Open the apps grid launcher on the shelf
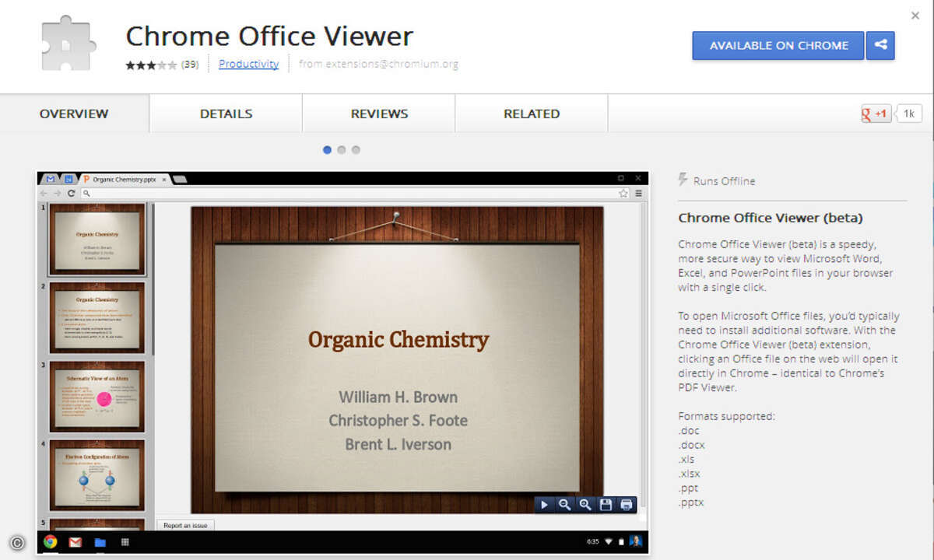The height and width of the screenshot is (560, 934). coord(124,542)
